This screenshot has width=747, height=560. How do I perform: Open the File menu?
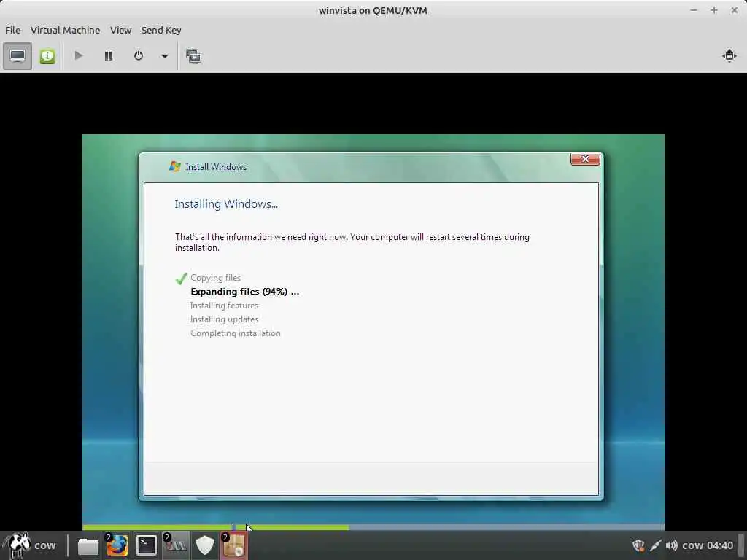coord(13,30)
